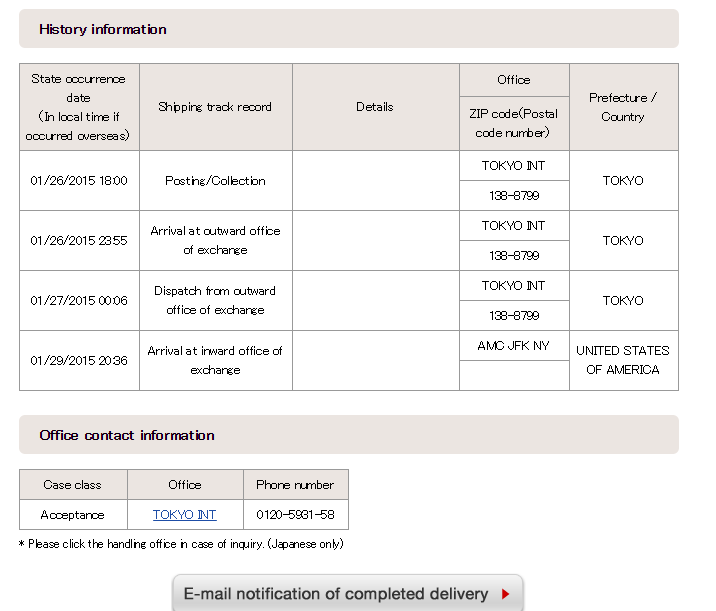Viewport: 716px width, 611px height.
Task: Click the Office contact information header
Action: point(127,435)
